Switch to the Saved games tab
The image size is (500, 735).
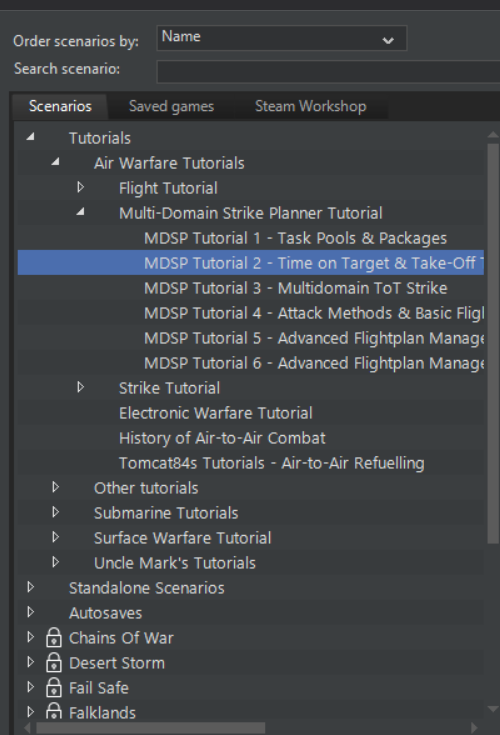click(x=172, y=106)
